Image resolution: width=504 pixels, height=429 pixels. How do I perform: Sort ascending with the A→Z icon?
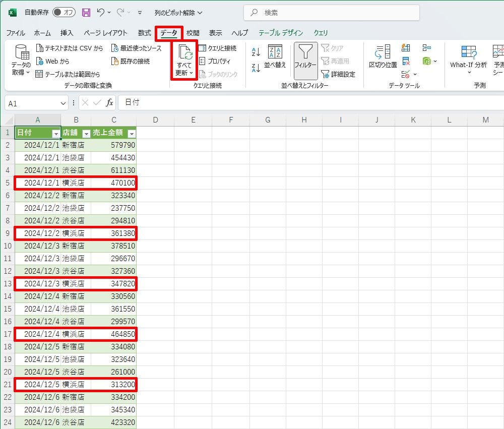(x=256, y=51)
